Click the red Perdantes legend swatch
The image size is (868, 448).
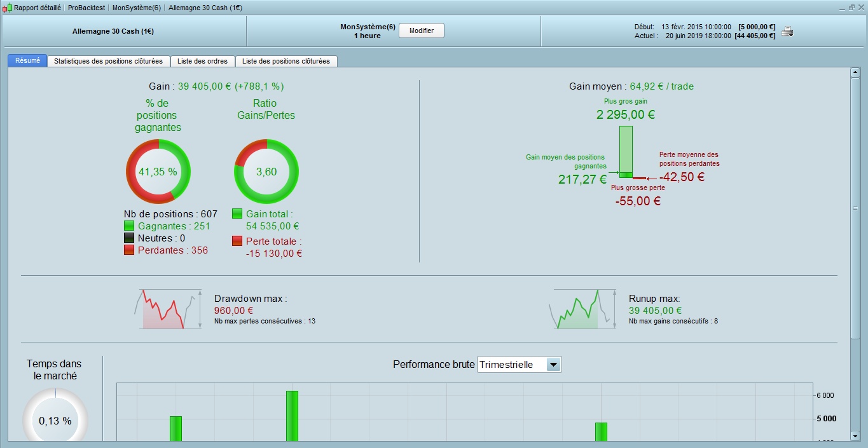tap(129, 250)
